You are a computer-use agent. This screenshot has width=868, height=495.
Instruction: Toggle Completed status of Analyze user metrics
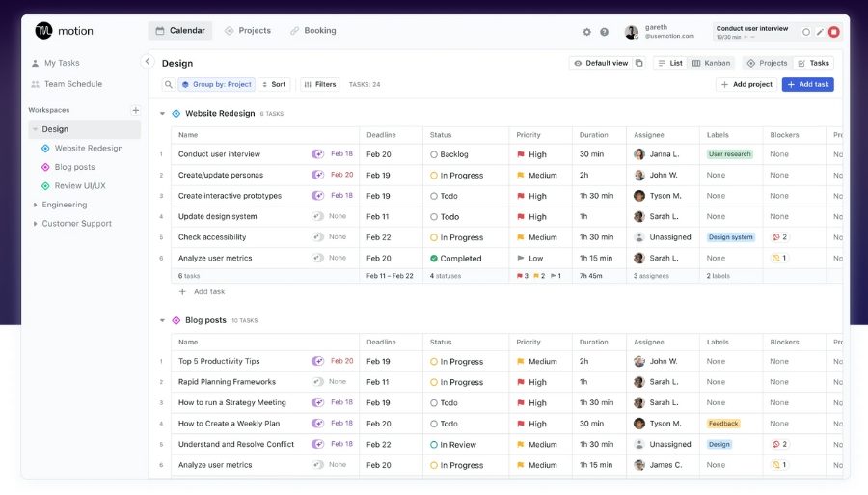(x=434, y=258)
